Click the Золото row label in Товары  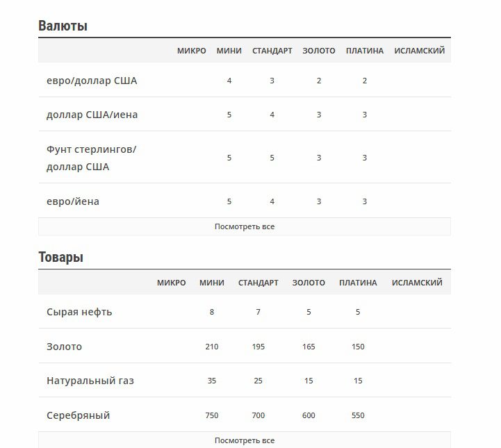click(x=64, y=347)
